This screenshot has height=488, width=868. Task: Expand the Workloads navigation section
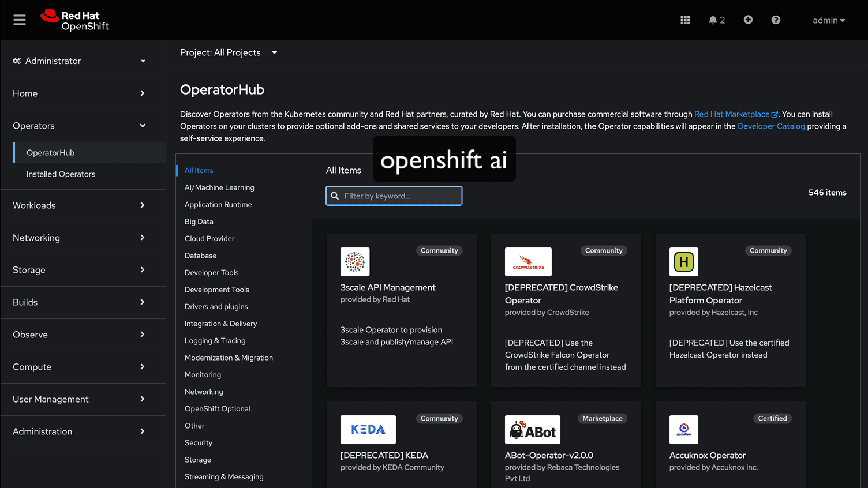pos(83,205)
